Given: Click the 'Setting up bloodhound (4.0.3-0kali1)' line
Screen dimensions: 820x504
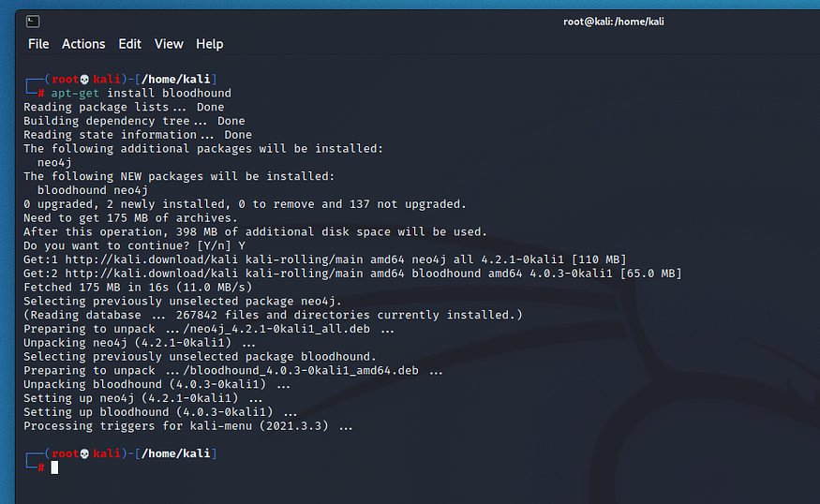Looking at the screenshot, I should [160, 412].
